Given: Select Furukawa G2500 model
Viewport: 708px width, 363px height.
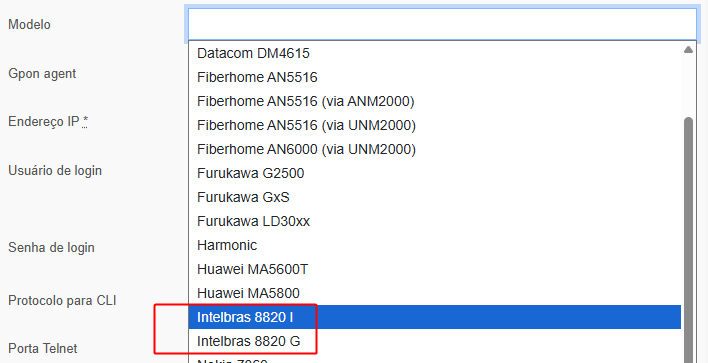Looking at the screenshot, I should pyautogui.click(x=434, y=173).
